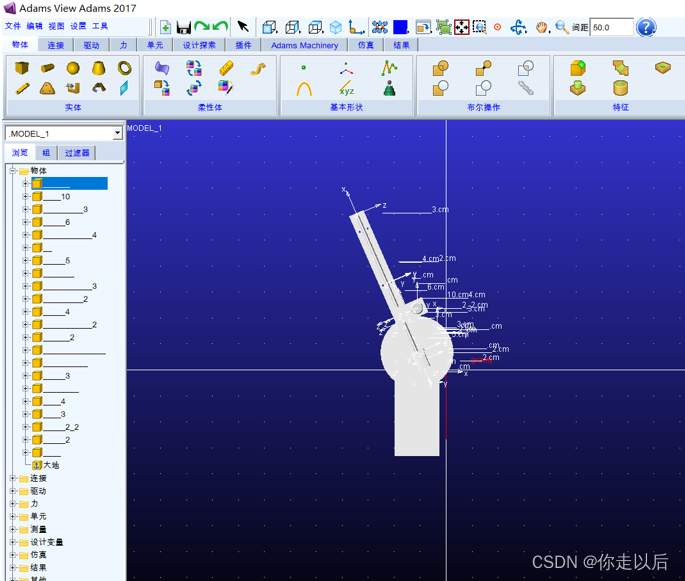This screenshot has width=685, height=581.
Task: Create a point in basic shapes
Action: [304, 68]
